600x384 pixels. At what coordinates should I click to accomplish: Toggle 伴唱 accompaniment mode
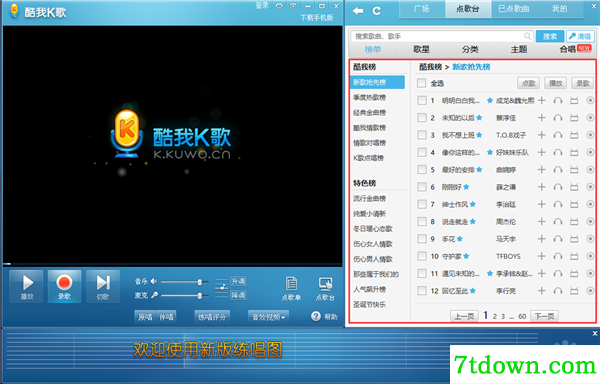(166, 317)
